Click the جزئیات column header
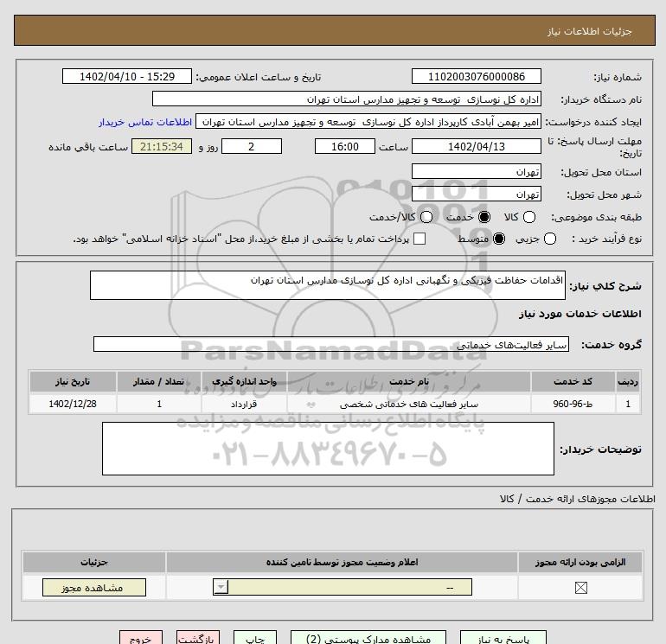The image size is (666, 644). tap(94, 562)
